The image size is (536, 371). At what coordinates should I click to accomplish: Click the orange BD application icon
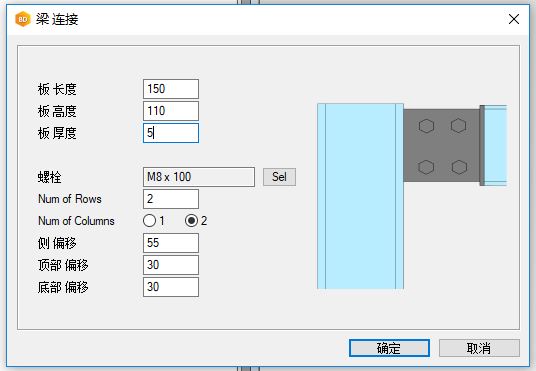tap(23, 19)
